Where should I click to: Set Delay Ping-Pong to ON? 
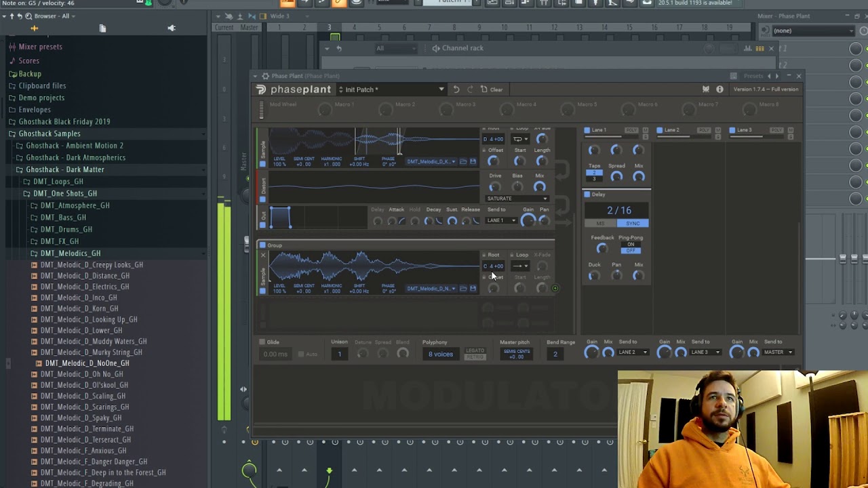click(631, 245)
